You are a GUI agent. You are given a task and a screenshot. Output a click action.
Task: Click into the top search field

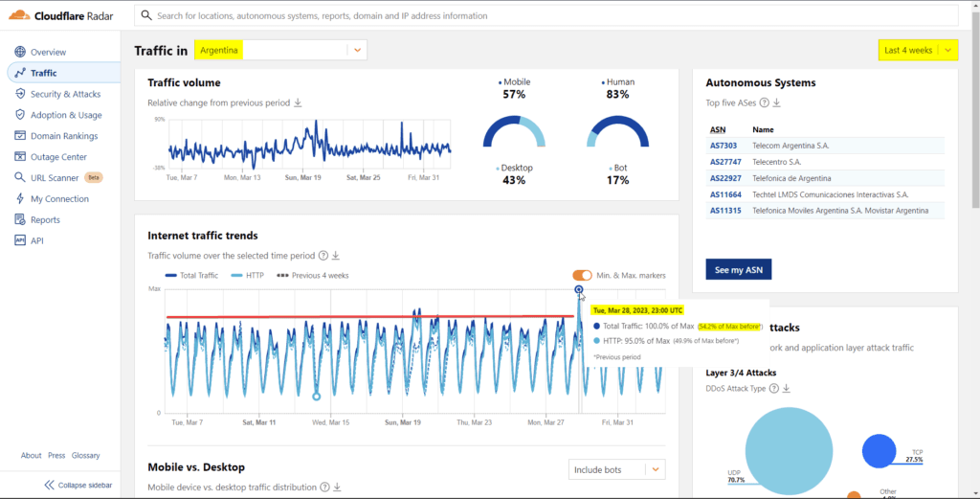(555, 15)
